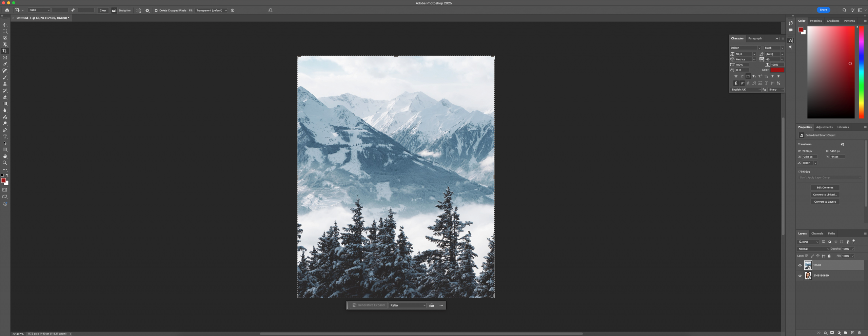Image resolution: width=868 pixels, height=336 pixels.
Task: Click the 17590 layer thumbnail
Action: coord(808,265)
